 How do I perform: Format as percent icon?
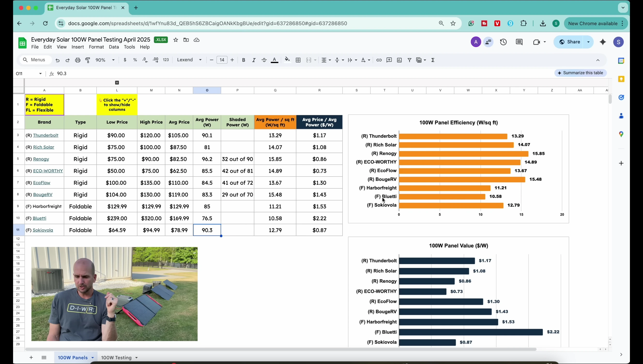point(135,60)
